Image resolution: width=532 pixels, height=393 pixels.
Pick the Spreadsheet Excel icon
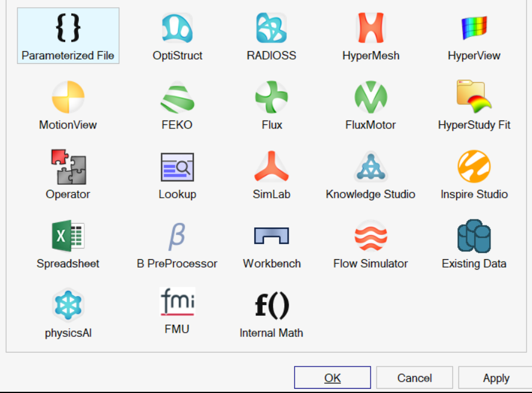point(68,236)
